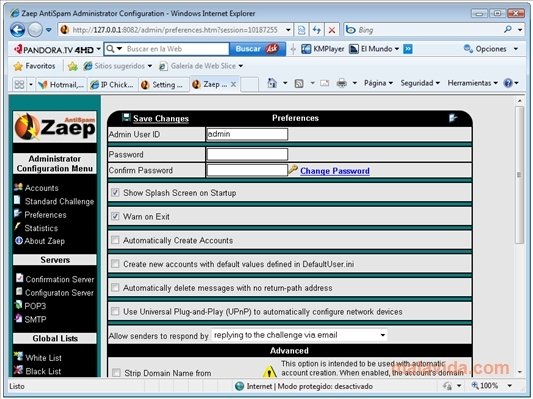Expand the El Mundo toolbar dropdown
The height and width of the screenshot is (399, 533).
click(x=397, y=49)
